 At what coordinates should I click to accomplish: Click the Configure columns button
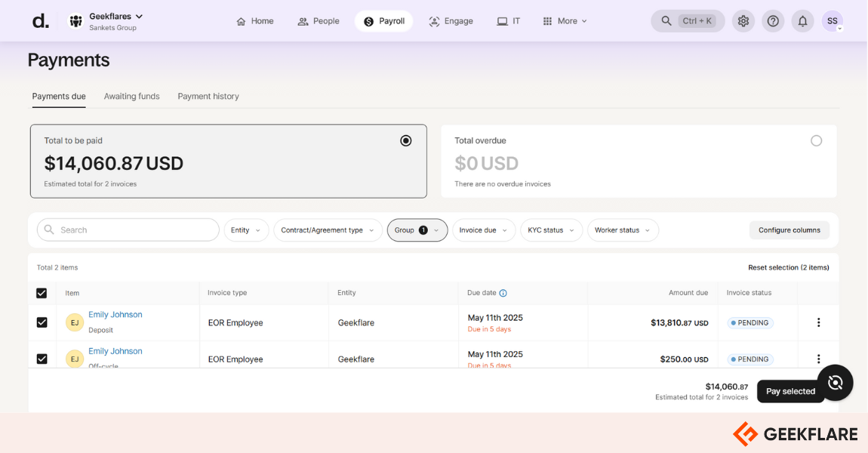point(790,230)
